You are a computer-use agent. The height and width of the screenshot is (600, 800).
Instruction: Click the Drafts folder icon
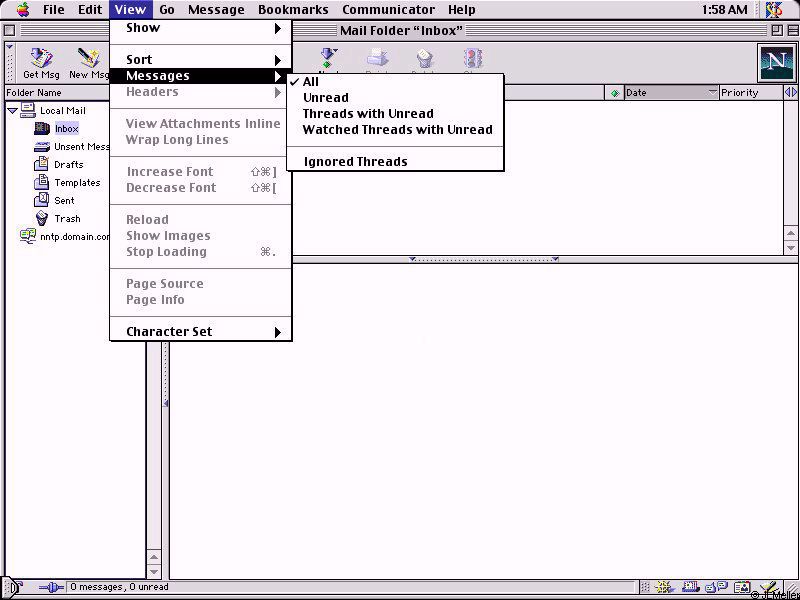tap(41, 164)
